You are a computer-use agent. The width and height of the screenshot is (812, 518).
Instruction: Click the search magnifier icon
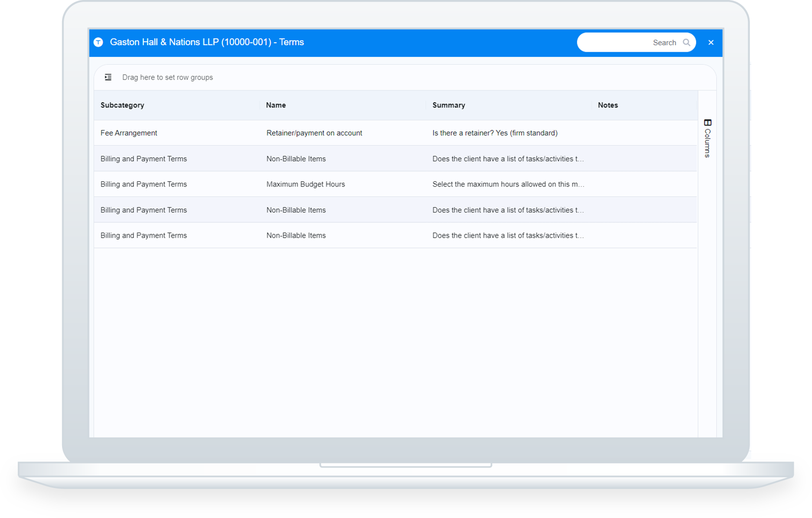[687, 42]
